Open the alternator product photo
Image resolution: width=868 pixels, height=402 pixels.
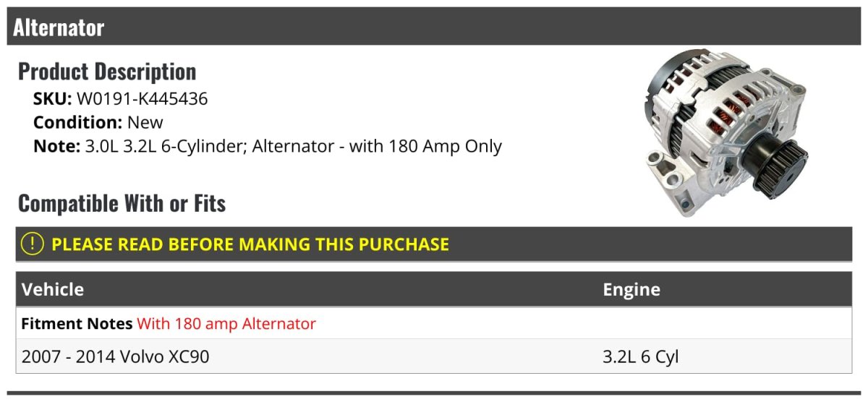click(x=723, y=134)
